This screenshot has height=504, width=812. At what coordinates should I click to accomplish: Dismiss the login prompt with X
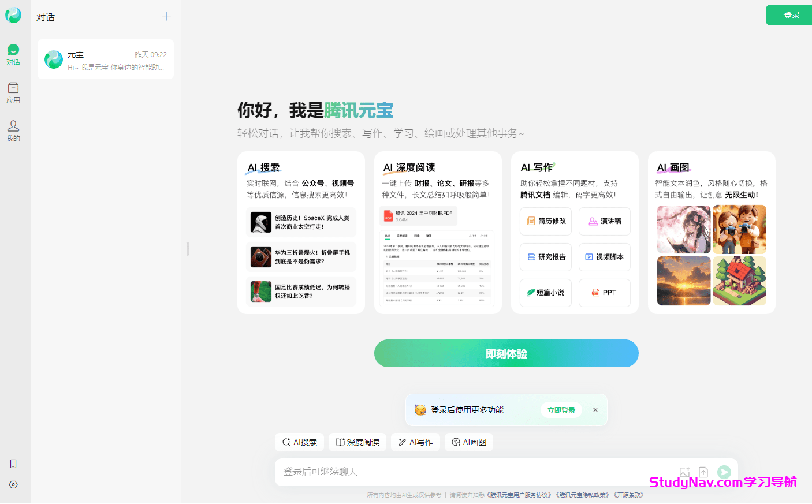(x=595, y=410)
